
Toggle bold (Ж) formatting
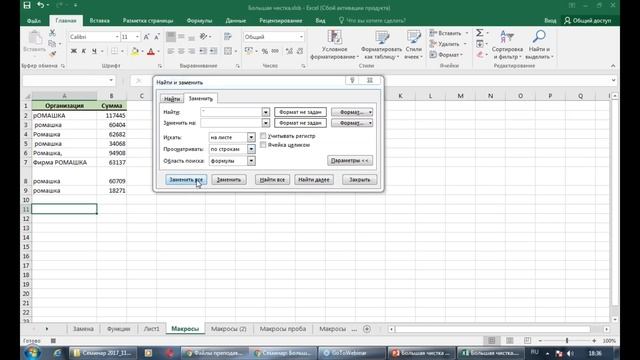tap(73, 51)
